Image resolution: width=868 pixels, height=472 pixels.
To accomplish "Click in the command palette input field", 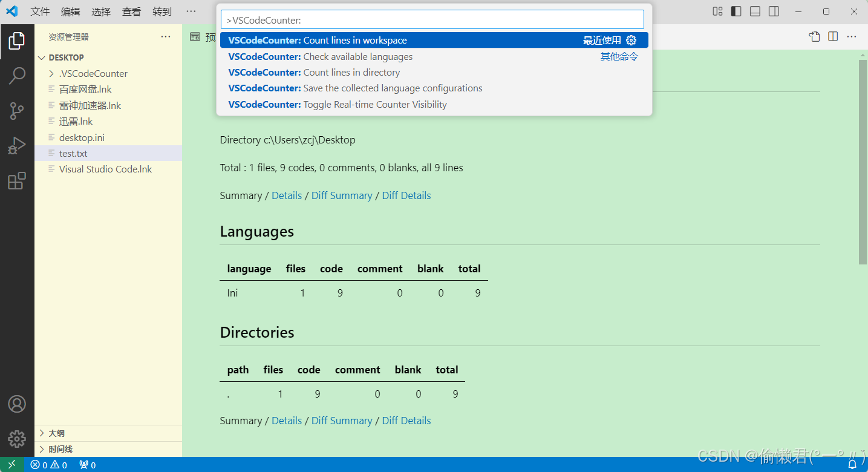I will tap(432, 20).
